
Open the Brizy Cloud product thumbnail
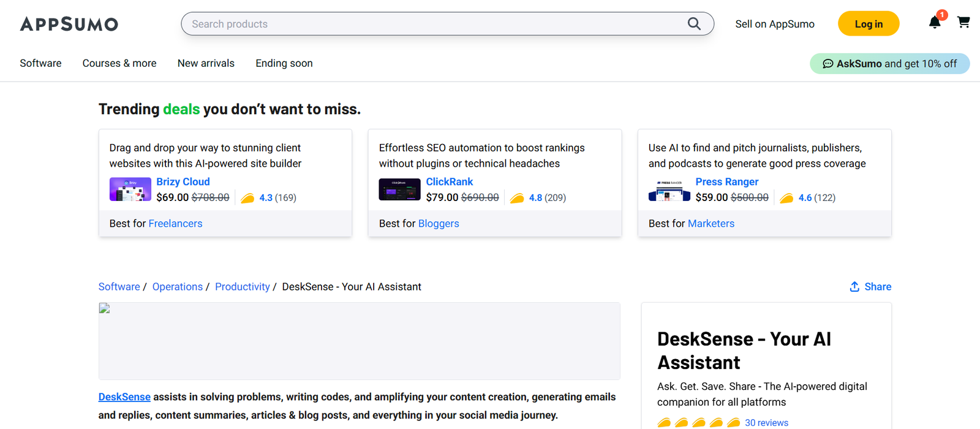(130, 189)
